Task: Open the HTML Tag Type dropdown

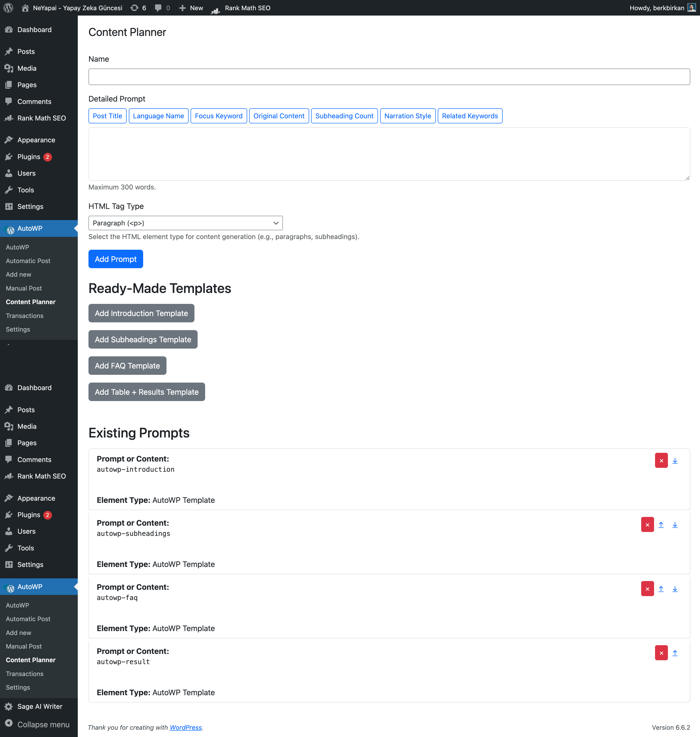Action: 185,223
